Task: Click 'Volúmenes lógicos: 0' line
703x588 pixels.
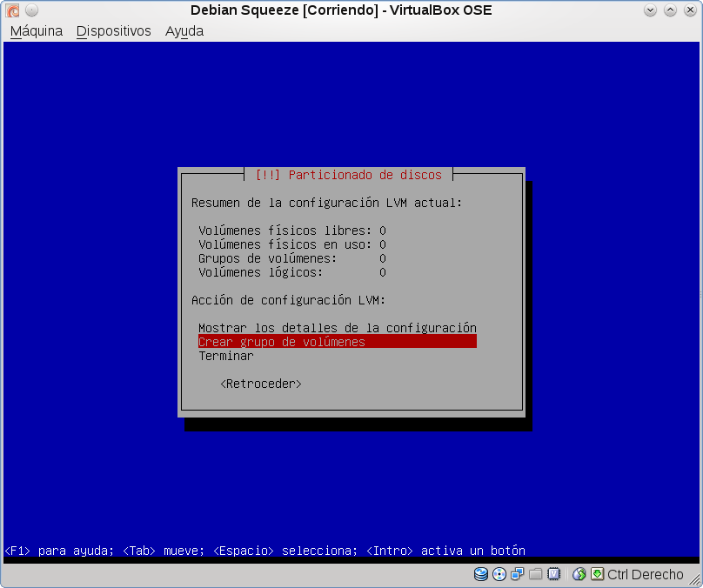Action: (292, 272)
